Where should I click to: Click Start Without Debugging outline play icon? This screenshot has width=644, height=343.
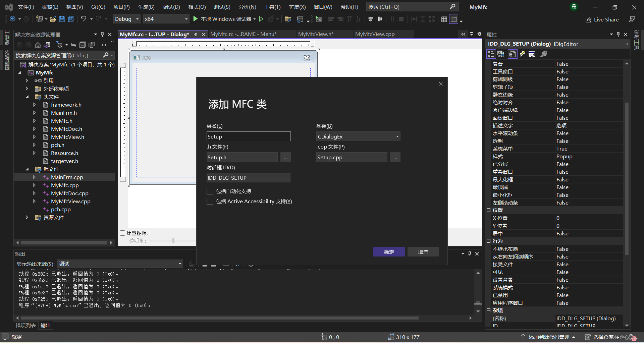[x=261, y=19]
